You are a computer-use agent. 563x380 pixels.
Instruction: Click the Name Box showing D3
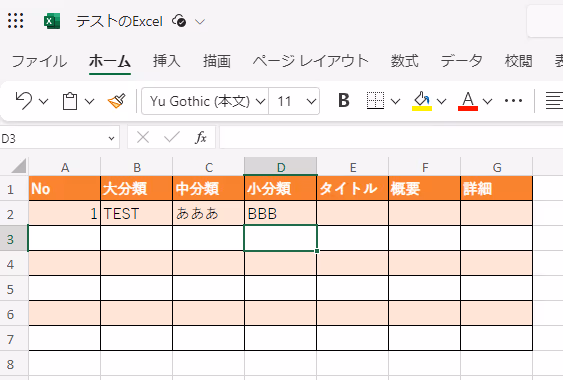pyautogui.click(x=54, y=138)
